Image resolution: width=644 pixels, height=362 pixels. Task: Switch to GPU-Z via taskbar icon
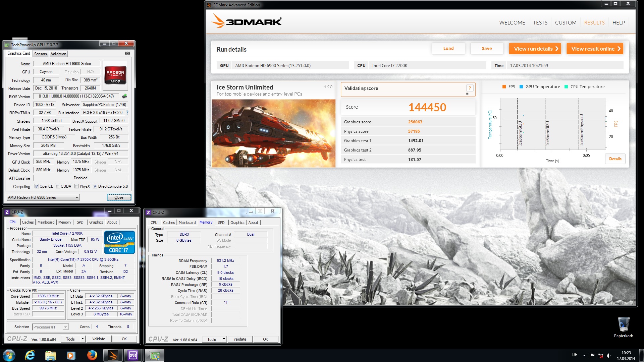tap(154, 355)
